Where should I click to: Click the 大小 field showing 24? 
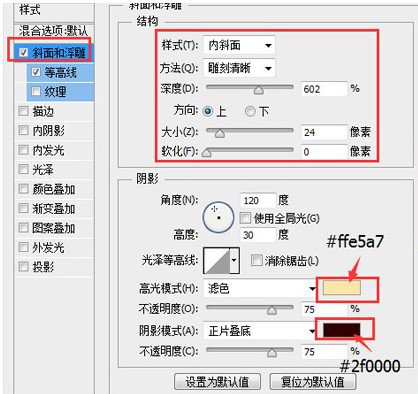coord(324,132)
